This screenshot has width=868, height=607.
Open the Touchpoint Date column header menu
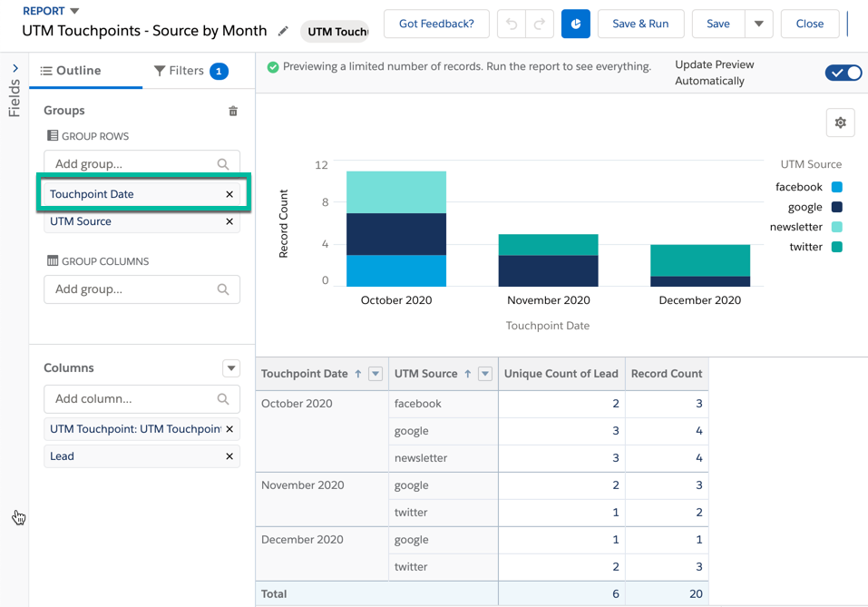(375, 373)
